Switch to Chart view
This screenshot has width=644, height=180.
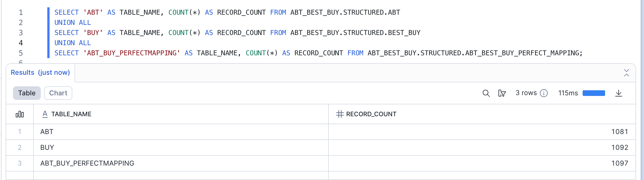(x=58, y=93)
